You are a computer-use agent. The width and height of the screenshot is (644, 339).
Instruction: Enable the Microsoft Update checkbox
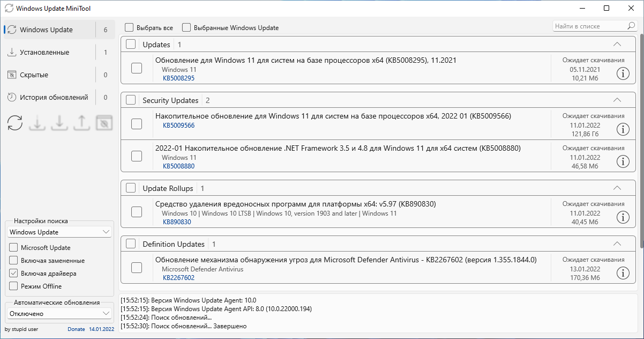[x=13, y=248]
